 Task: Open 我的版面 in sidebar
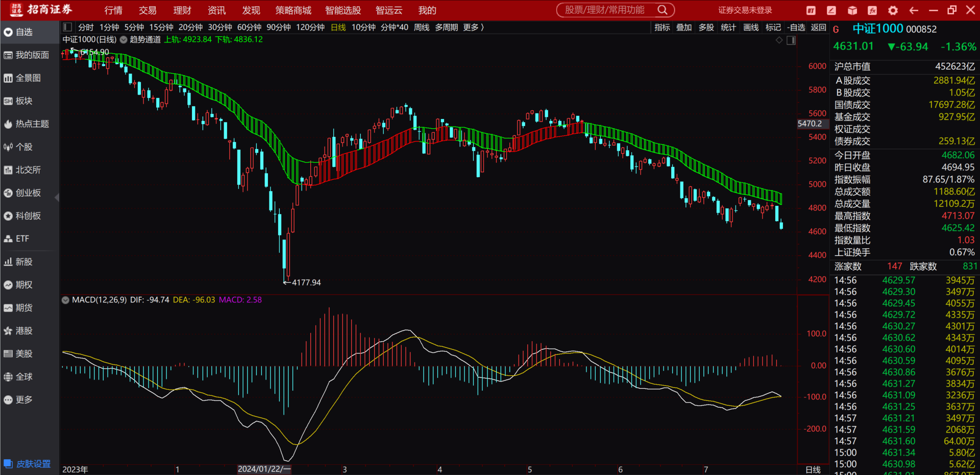click(x=30, y=55)
